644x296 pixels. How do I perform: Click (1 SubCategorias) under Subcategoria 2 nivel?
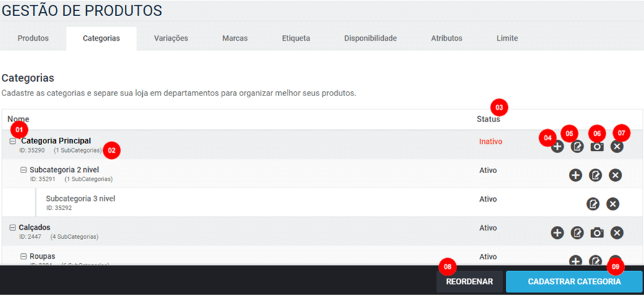[x=88, y=179]
